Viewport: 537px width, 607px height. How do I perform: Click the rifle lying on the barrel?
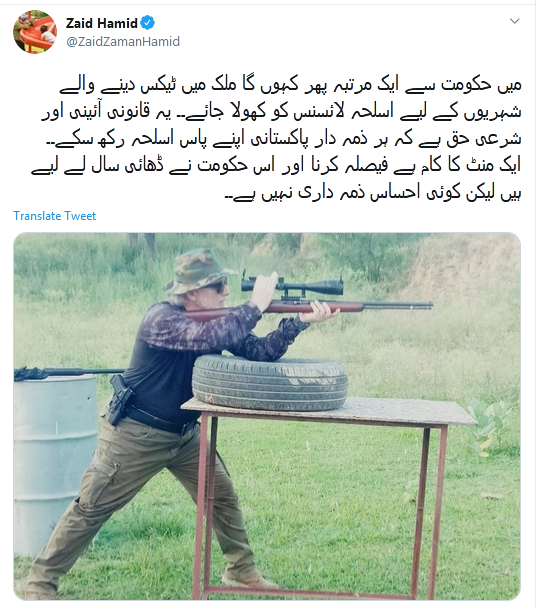68,373
